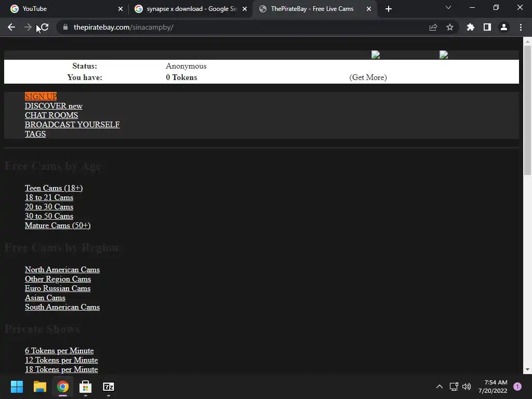The width and height of the screenshot is (532, 399).
Task: Open the Extensions puzzle icon
Action: (471, 27)
